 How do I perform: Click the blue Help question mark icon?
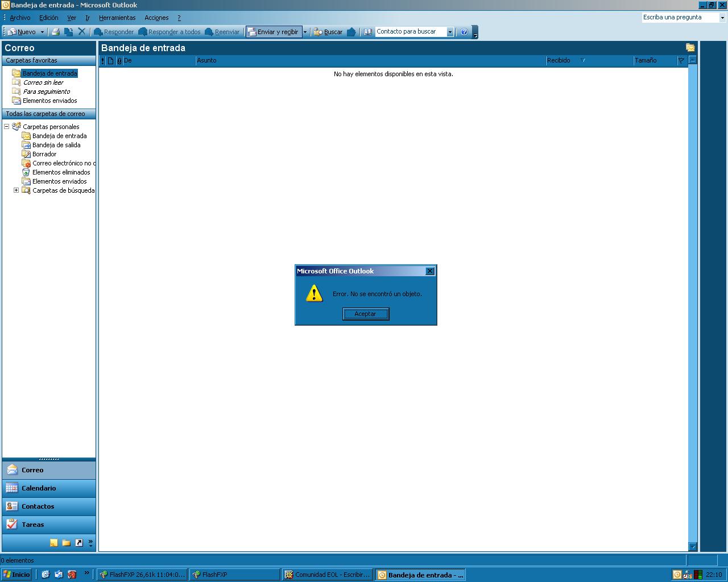464,32
